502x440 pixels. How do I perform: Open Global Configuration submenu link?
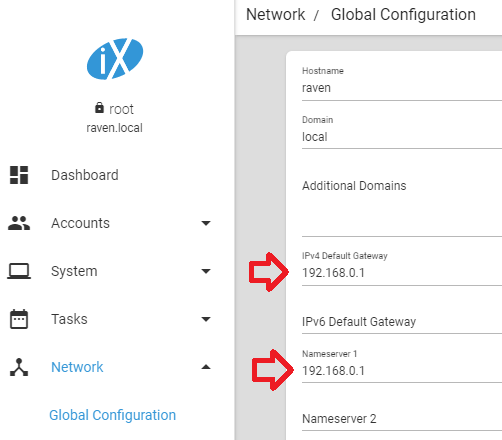pos(112,415)
